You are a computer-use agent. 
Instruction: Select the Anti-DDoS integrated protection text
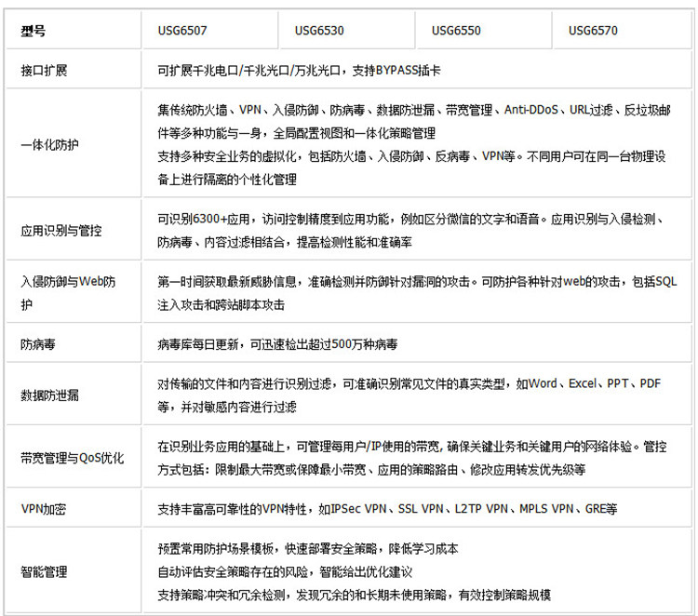[x=531, y=110]
